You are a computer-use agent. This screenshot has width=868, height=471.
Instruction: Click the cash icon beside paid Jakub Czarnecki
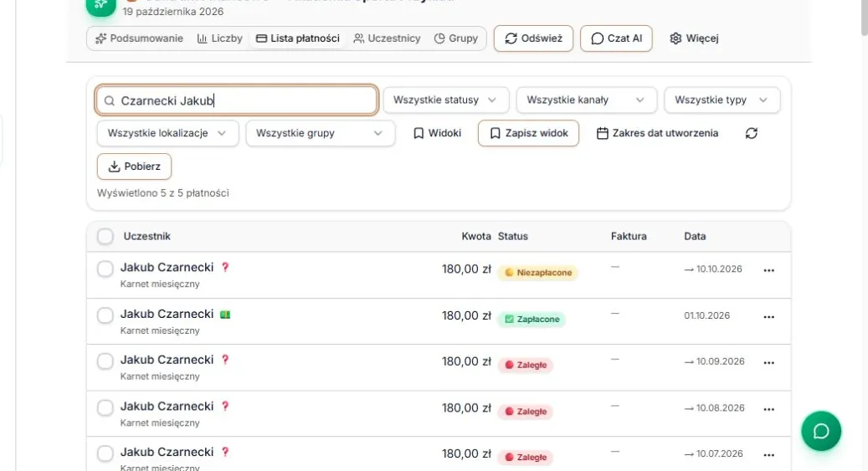coord(225,315)
